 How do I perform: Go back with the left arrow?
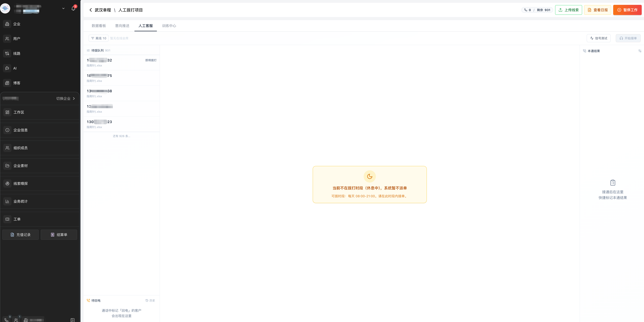tap(91, 10)
